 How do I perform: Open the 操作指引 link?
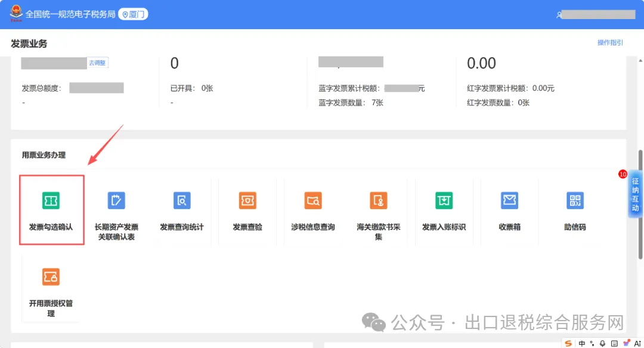click(610, 42)
